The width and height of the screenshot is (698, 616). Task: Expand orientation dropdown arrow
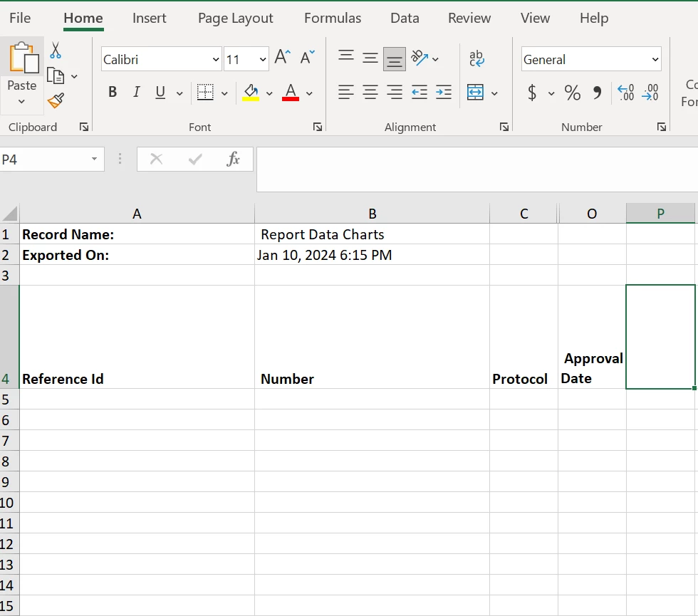(435, 58)
